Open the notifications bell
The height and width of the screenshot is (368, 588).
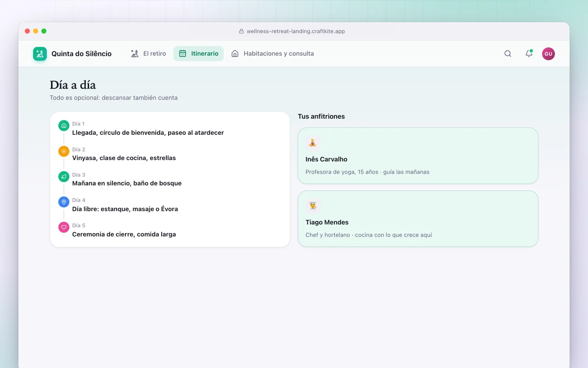[x=529, y=54]
